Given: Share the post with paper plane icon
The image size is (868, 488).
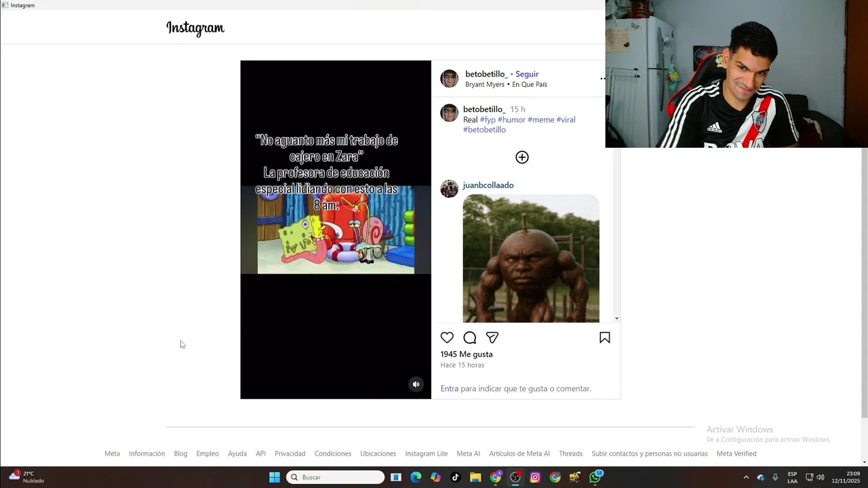Looking at the screenshot, I should pyautogui.click(x=492, y=338).
